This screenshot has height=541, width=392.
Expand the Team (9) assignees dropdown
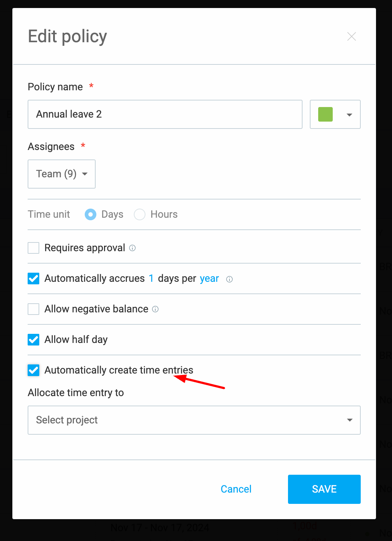(62, 174)
